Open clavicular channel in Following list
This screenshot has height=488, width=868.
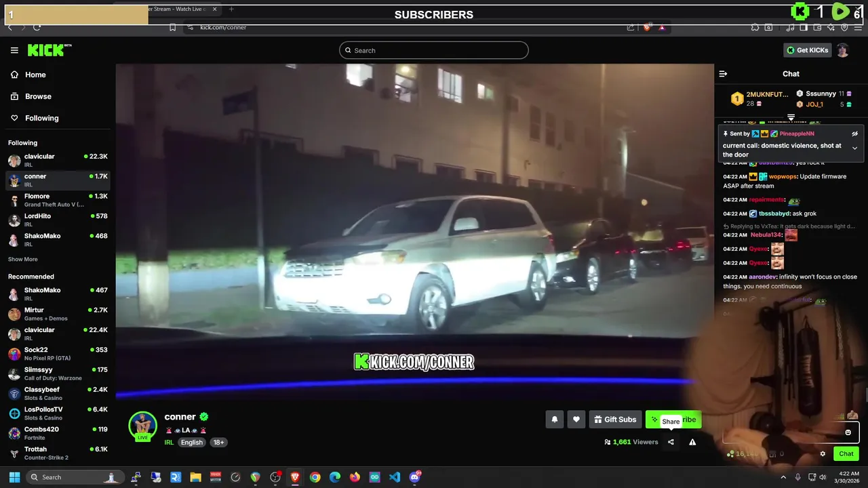[x=58, y=161]
